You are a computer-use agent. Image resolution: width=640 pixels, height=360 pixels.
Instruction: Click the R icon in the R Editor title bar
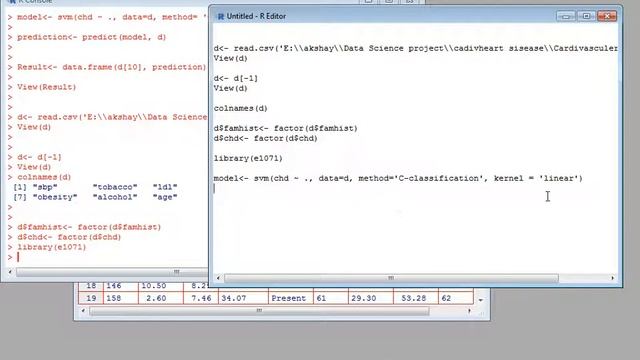coord(221,16)
